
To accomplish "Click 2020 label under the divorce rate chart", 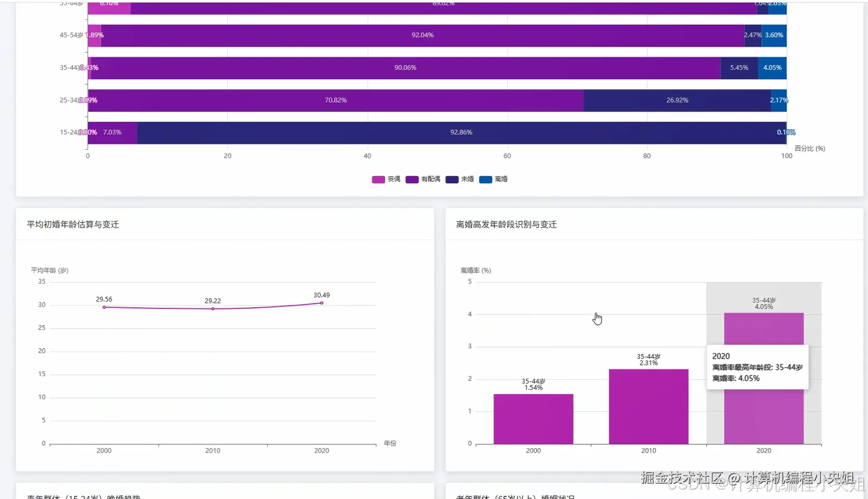I will point(764,451).
